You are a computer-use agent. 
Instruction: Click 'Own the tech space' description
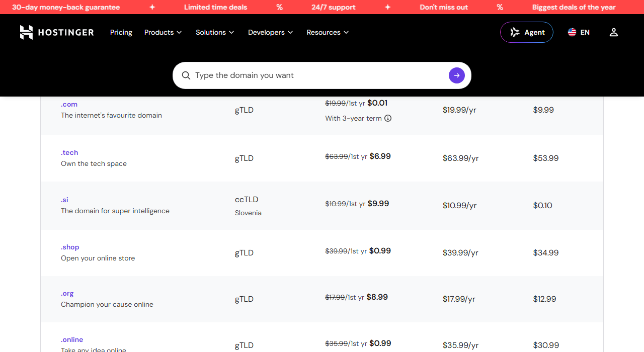point(94,163)
